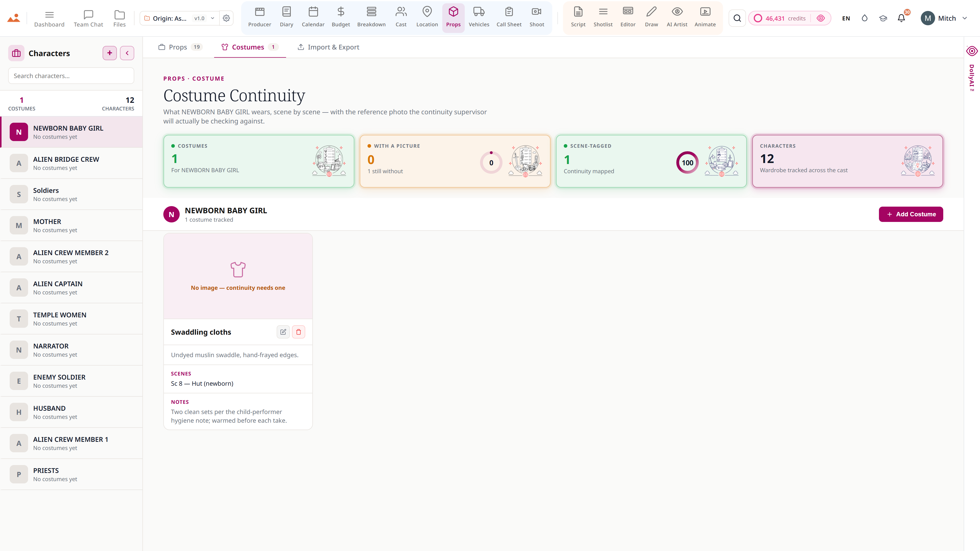Image resolution: width=980 pixels, height=551 pixels.
Task: Open project settings gear
Action: [x=226, y=18]
